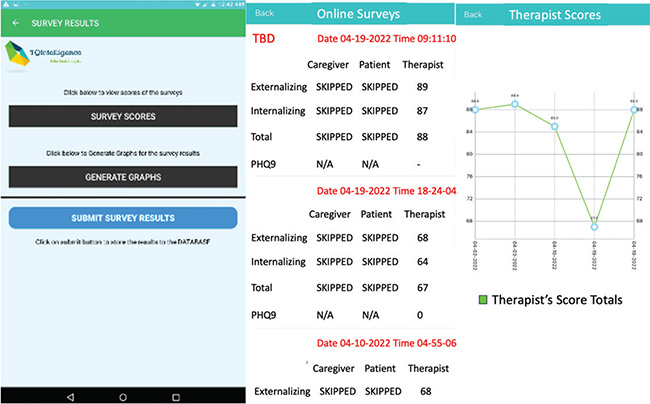The height and width of the screenshot is (404, 650).
Task: Select the graph data point above 04-03-2022
Action: coord(515,104)
